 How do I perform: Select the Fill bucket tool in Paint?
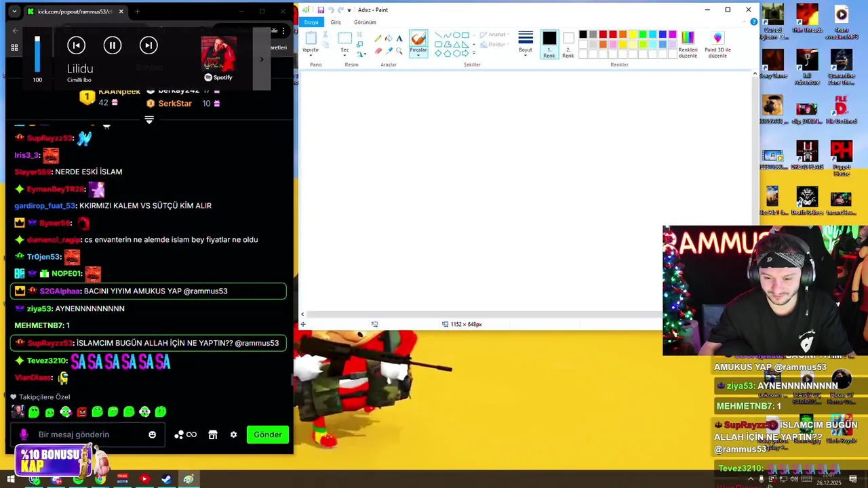point(389,38)
